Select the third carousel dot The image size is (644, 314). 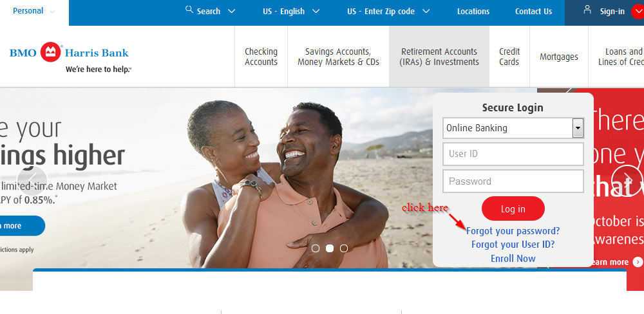click(344, 248)
